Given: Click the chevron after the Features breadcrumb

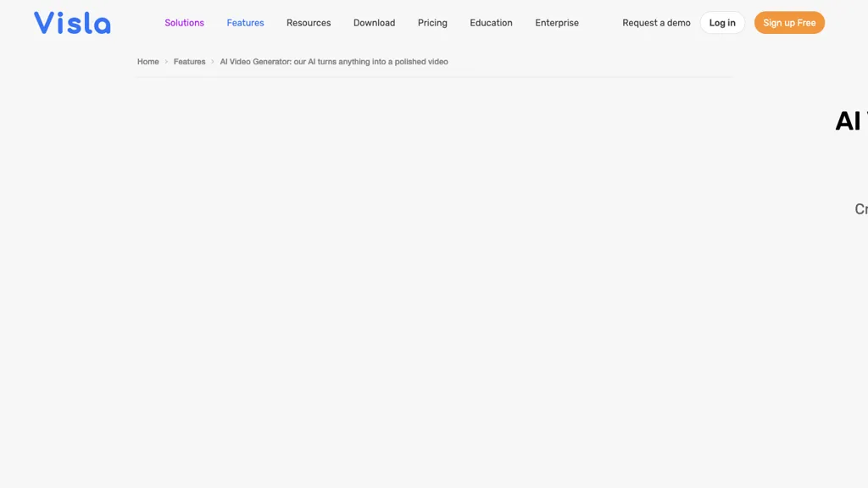Looking at the screenshot, I should [x=211, y=61].
